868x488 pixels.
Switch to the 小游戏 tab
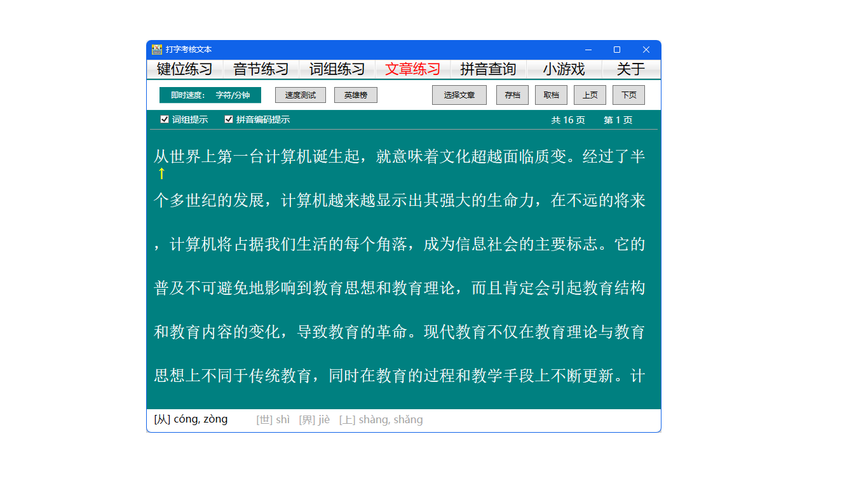pyautogui.click(x=564, y=69)
